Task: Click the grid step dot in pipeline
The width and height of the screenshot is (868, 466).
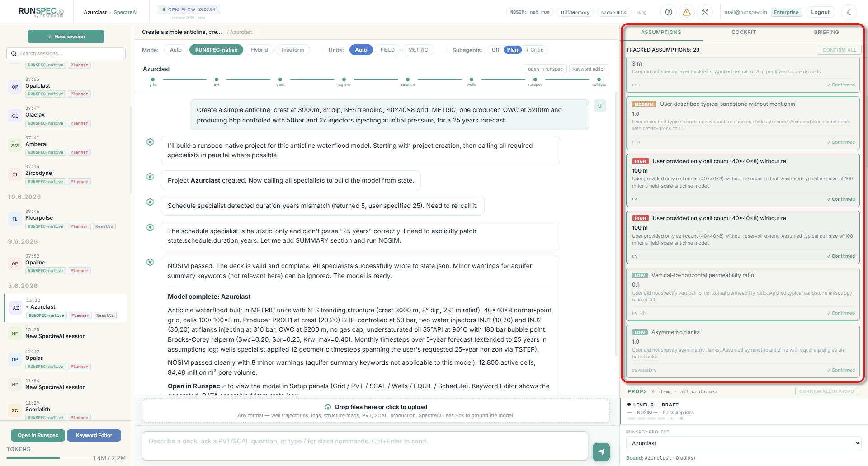Action: pyautogui.click(x=153, y=80)
